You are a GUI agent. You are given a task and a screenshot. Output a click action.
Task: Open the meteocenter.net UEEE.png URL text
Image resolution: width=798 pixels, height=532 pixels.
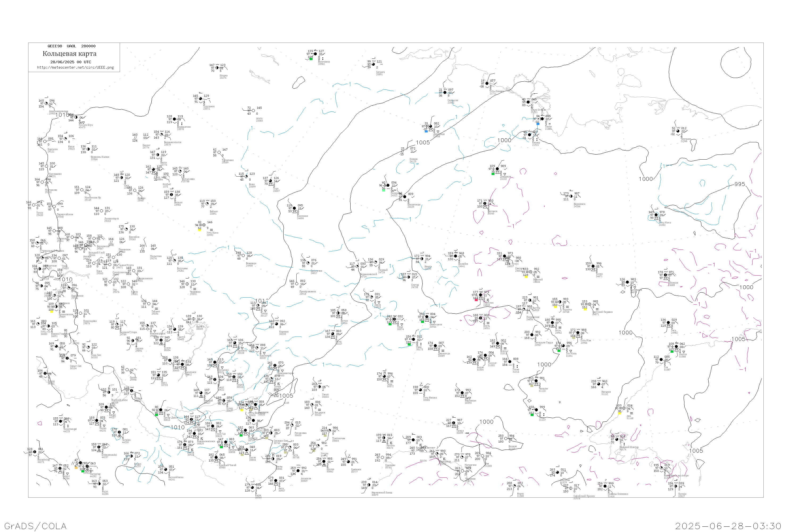coord(75,68)
